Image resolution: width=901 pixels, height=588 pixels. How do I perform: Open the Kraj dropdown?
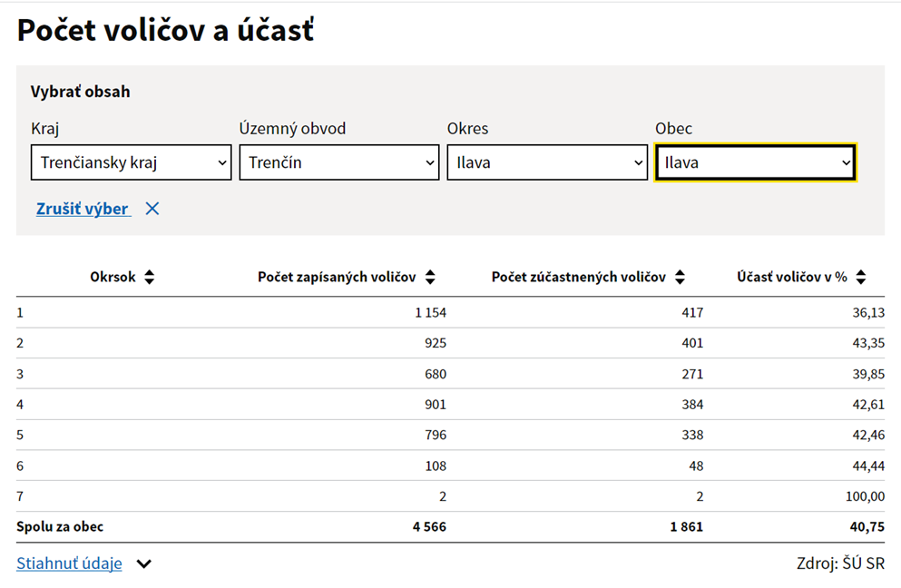[x=132, y=163]
